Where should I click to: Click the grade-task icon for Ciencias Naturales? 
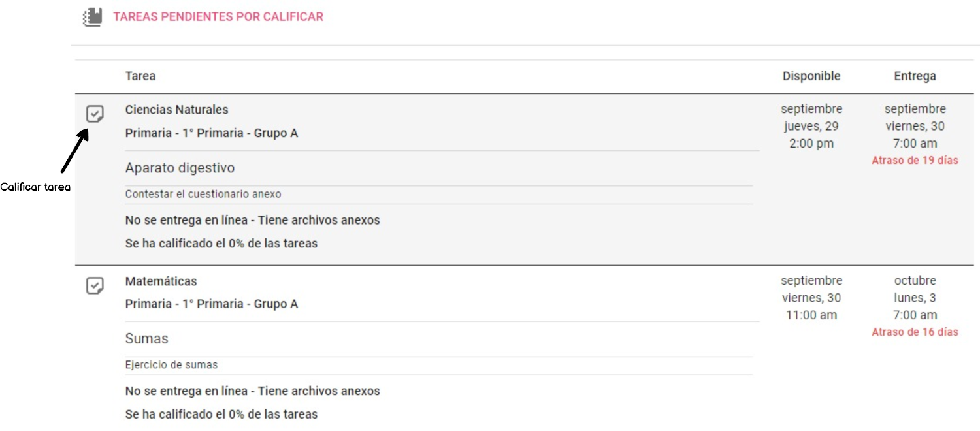(95, 115)
